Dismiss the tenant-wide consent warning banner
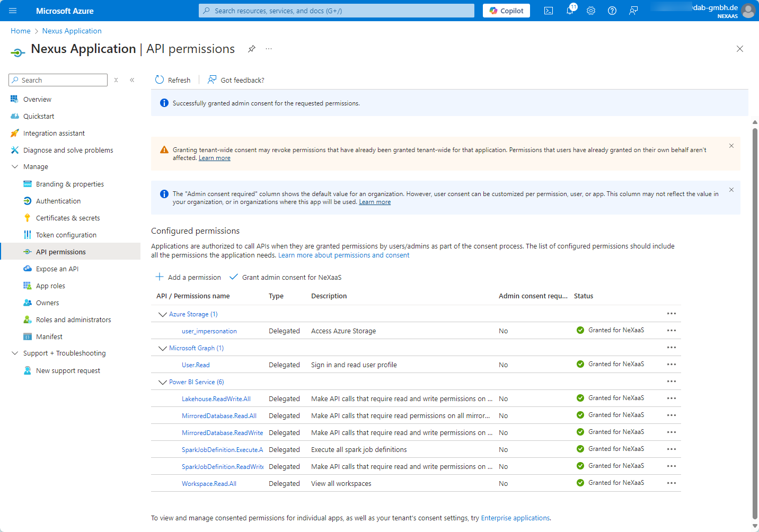 pos(731,146)
